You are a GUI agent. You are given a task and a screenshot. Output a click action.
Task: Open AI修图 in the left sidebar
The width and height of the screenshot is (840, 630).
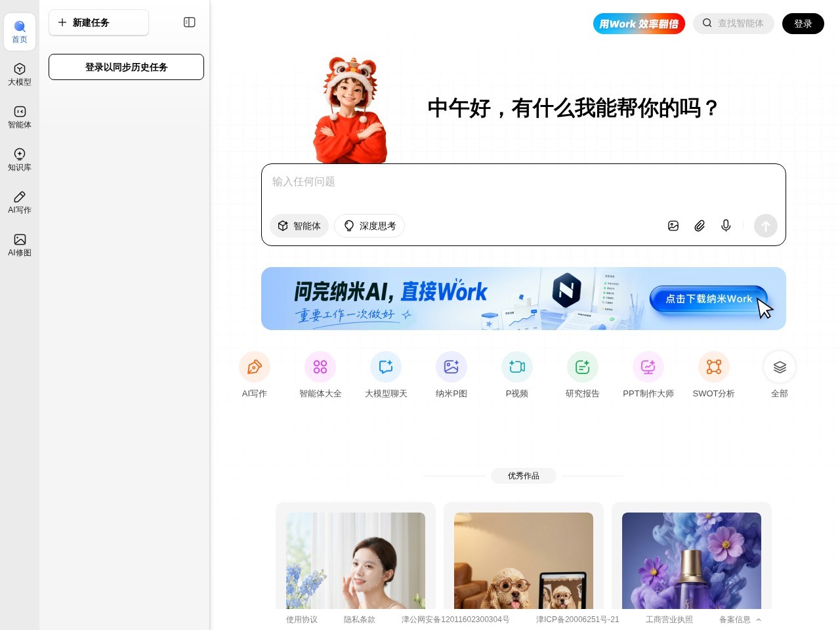point(20,245)
